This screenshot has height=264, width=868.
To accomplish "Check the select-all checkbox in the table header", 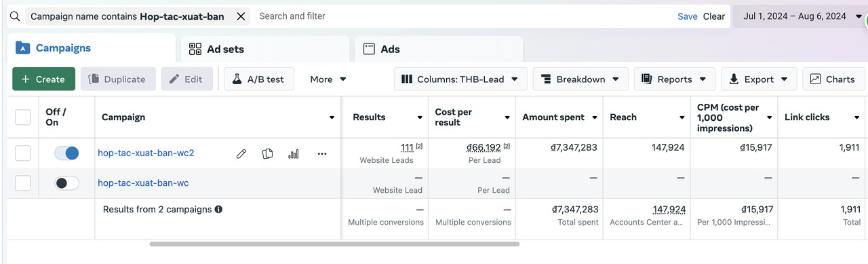I will click(23, 117).
